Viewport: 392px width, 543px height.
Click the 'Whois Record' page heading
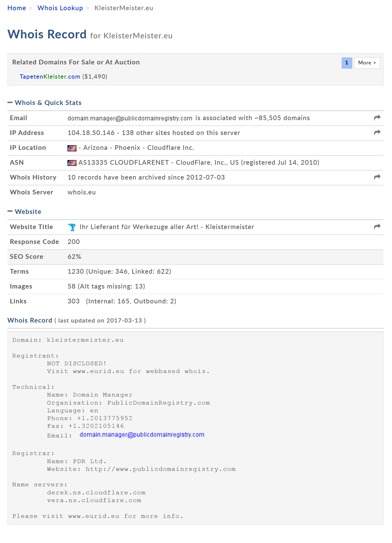coord(47,34)
